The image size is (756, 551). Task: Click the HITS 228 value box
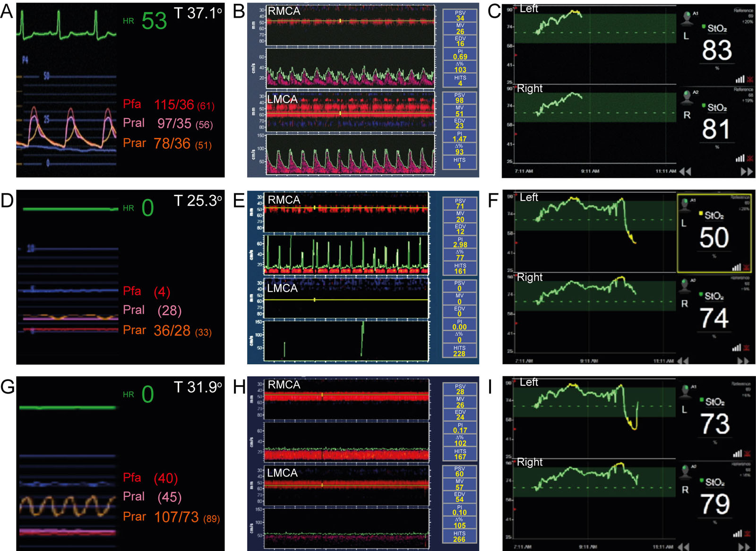(x=459, y=351)
